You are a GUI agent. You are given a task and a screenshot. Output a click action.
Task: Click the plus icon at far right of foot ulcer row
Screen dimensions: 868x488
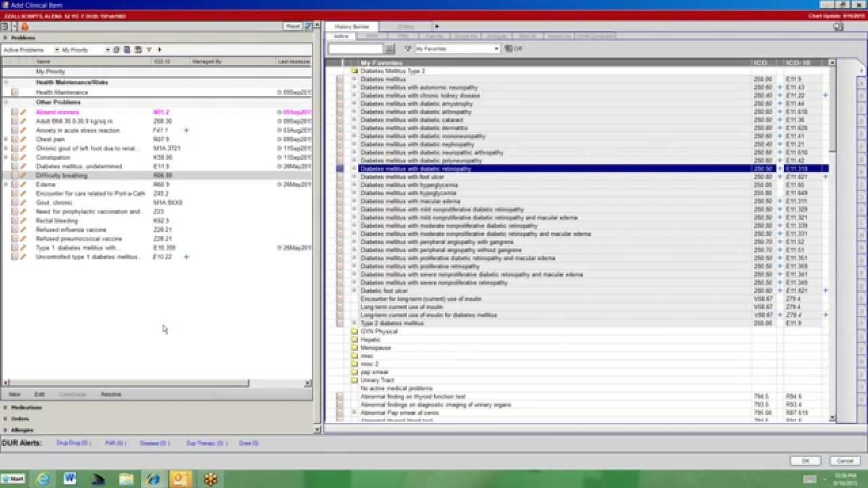tap(825, 177)
